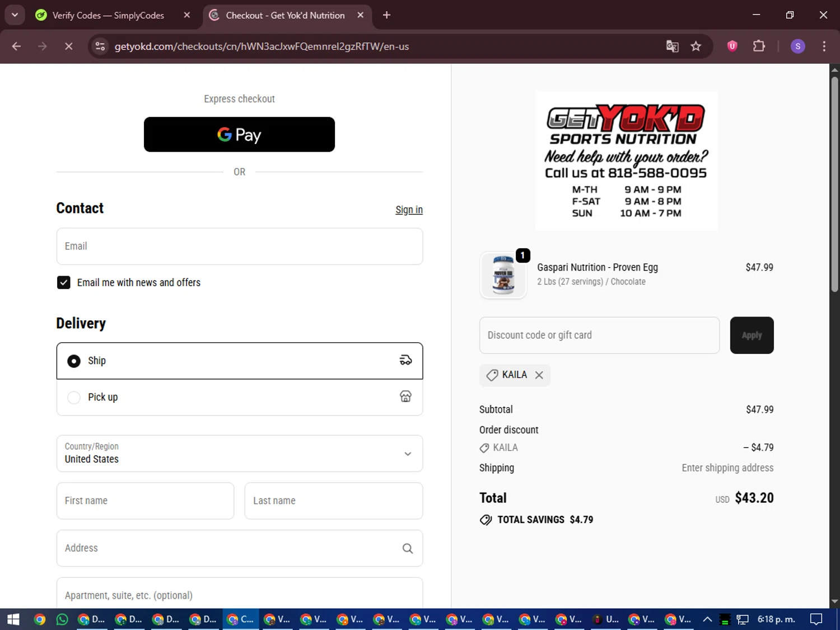Screen dimensions: 840x630
Task: Open the taskbar window labeled U...
Action: (606, 619)
